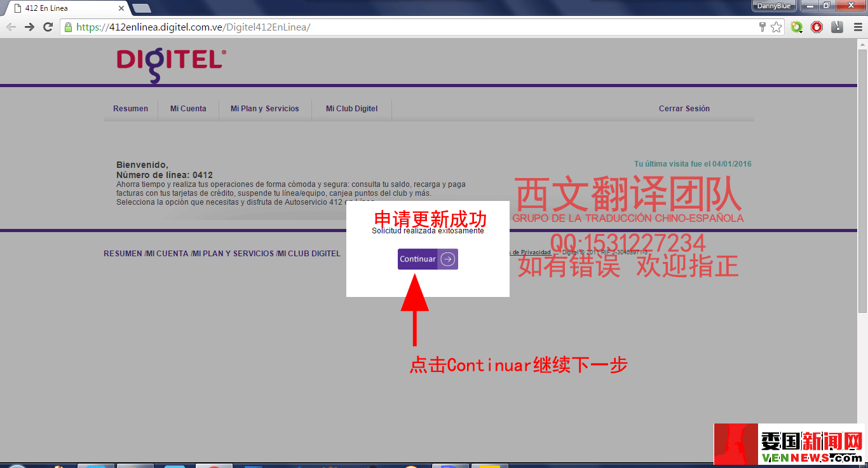This screenshot has width=868, height=468.
Task: Open the green circular extension icon
Action: pyautogui.click(x=797, y=27)
